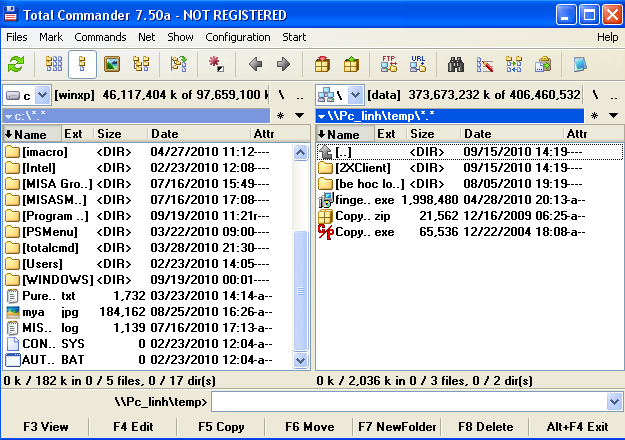Click the left panel scrollbar up arrow

pyautogui.click(x=300, y=152)
